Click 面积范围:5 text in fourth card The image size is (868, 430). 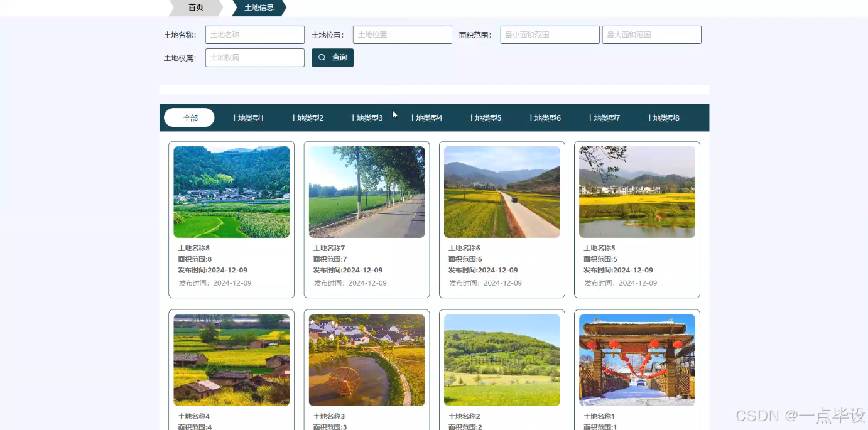coord(600,259)
